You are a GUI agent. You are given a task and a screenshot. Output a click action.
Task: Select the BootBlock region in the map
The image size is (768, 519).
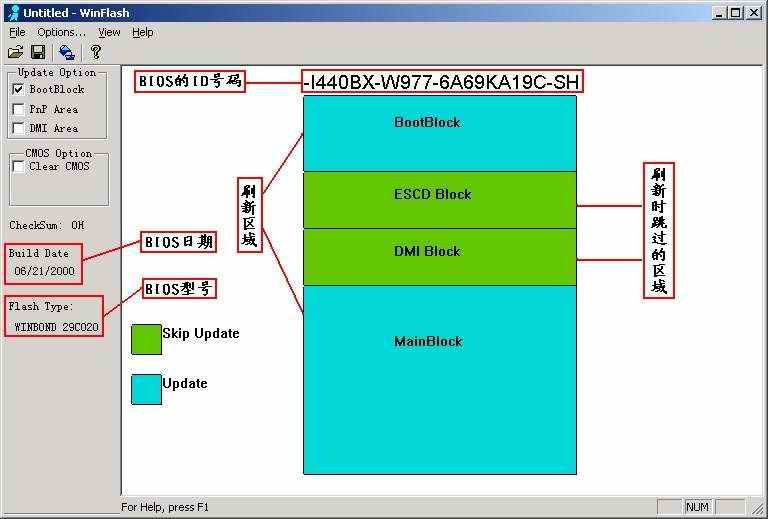coord(439,133)
